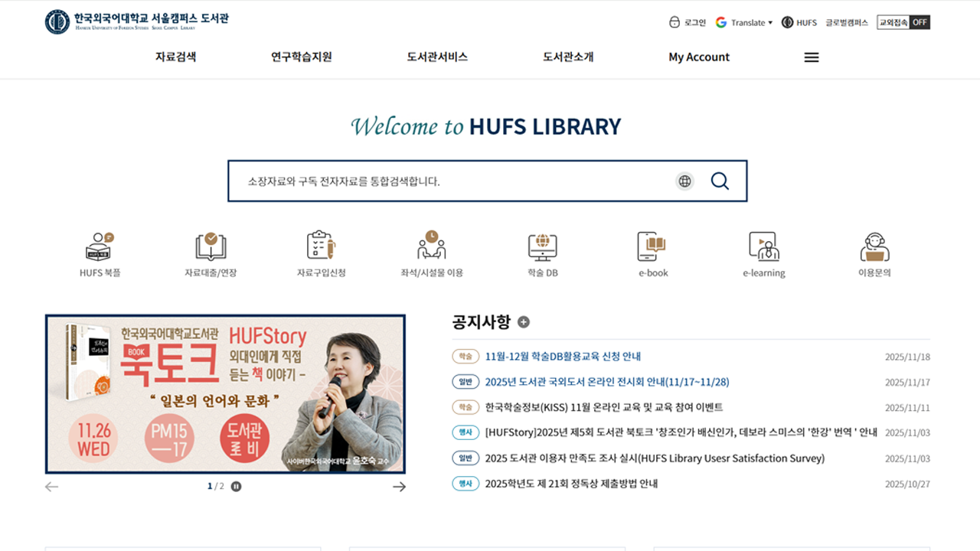
Task: Open the My Account menu
Action: (x=699, y=57)
